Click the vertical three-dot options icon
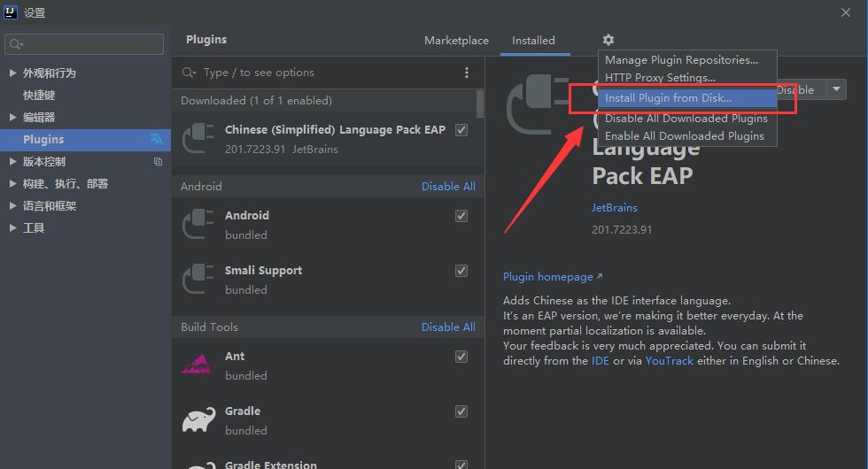 tap(467, 73)
